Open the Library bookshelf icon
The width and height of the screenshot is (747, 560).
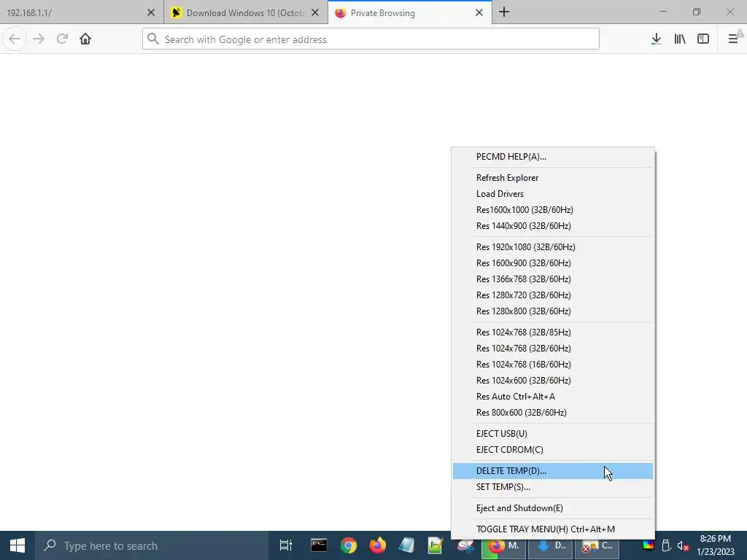(x=679, y=39)
